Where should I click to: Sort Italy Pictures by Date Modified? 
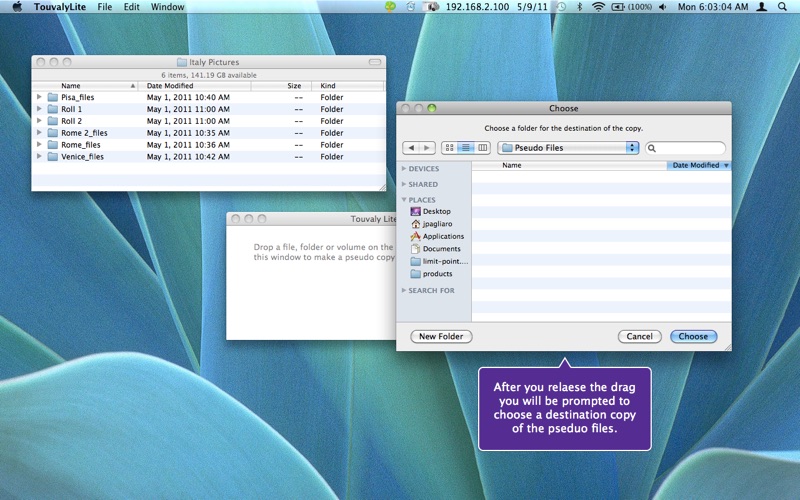(x=194, y=86)
